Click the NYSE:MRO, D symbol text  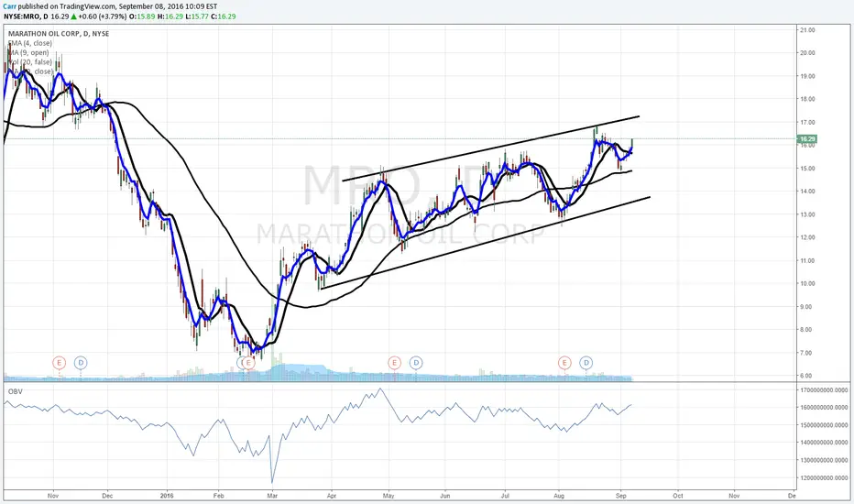point(26,16)
